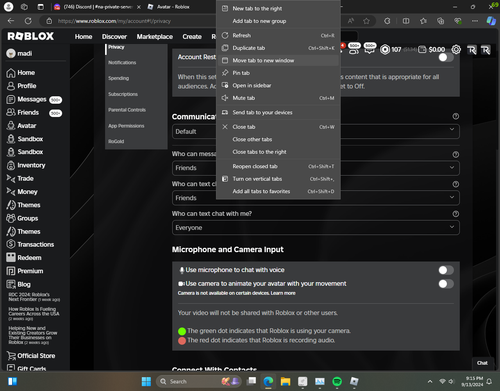Choose Turn on vertical tabs
Screen dimensions: 500x391
point(278,179)
